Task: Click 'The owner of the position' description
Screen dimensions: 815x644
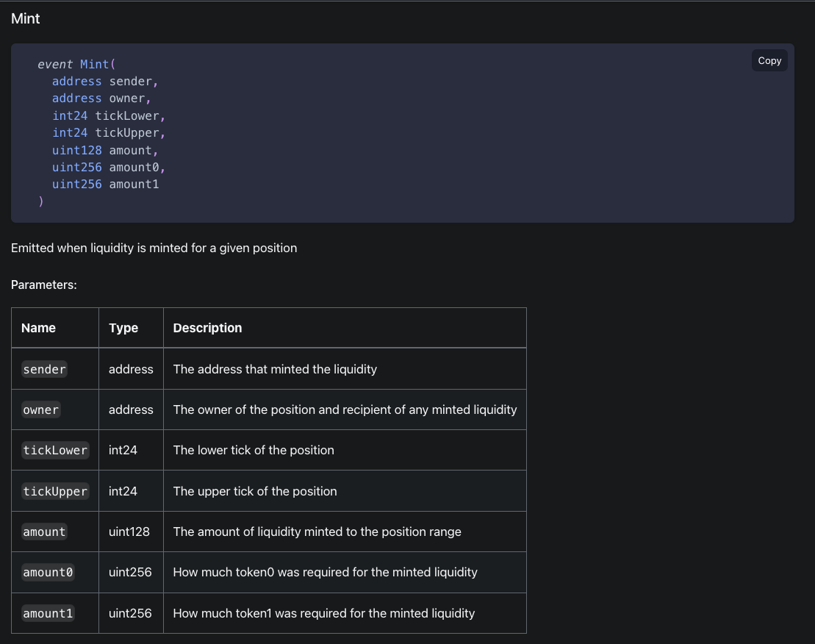Action: [345, 409]
